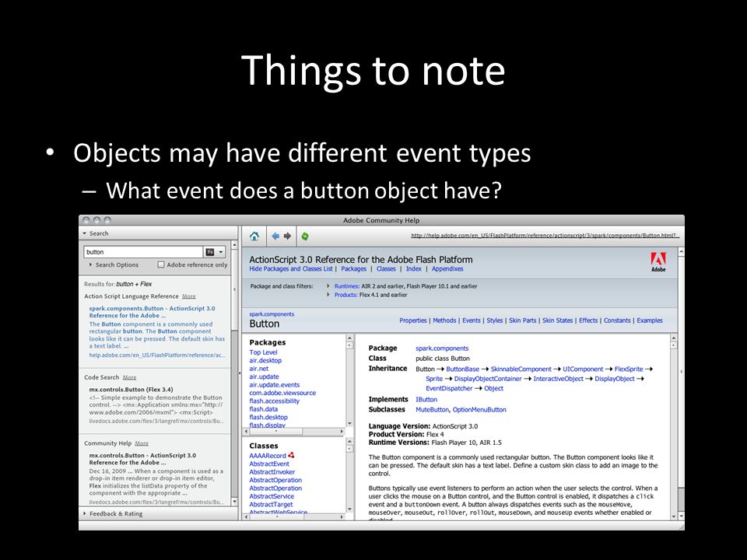The width and height of the screenshot is (747, 560).
Task: Jump to the Methods section
Action: (x=444, y=320)
